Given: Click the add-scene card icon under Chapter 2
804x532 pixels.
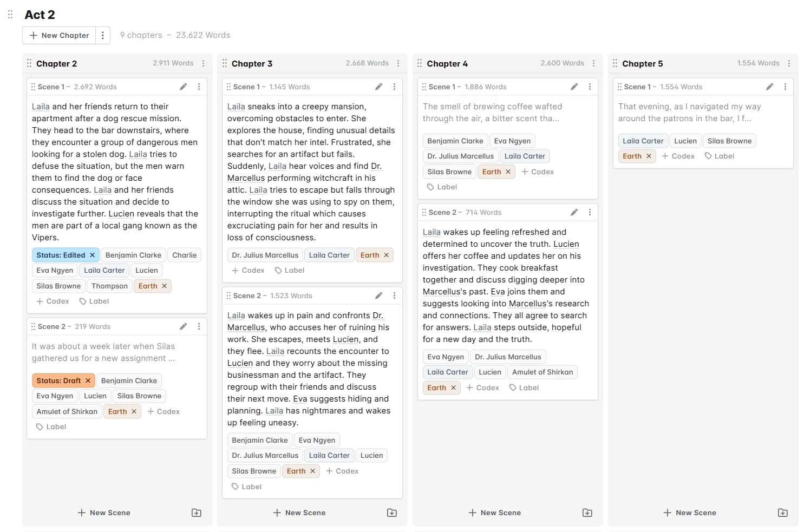Looking at the screenshot, I should click(197, 513).
